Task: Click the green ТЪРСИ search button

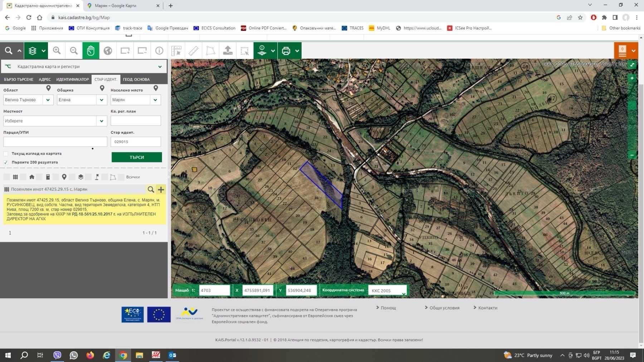Action: click(x=137, y=157)
